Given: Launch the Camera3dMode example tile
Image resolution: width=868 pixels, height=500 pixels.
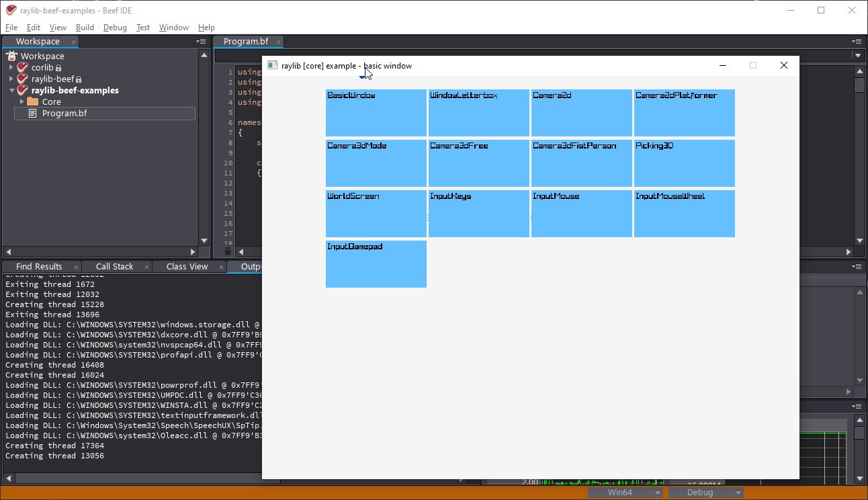Looking at the screenshot, I should click(376, 163).
